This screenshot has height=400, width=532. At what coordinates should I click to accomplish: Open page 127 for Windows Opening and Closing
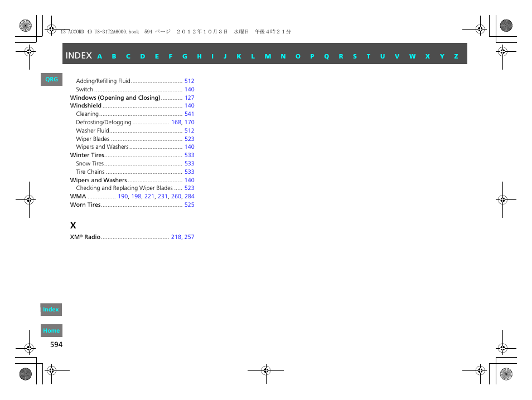[189, 97]
